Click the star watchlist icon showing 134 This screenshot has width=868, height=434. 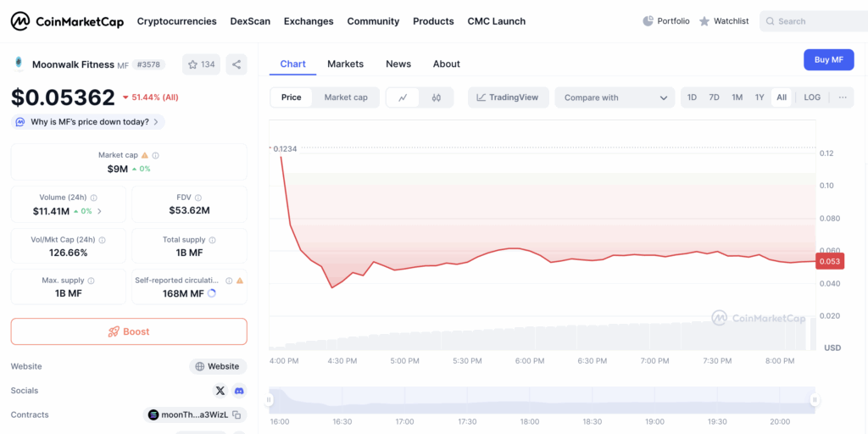coord(201,64)
